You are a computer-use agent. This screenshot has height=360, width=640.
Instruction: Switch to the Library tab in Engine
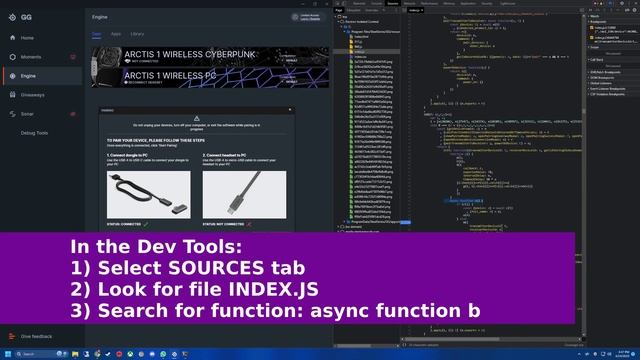137,34
